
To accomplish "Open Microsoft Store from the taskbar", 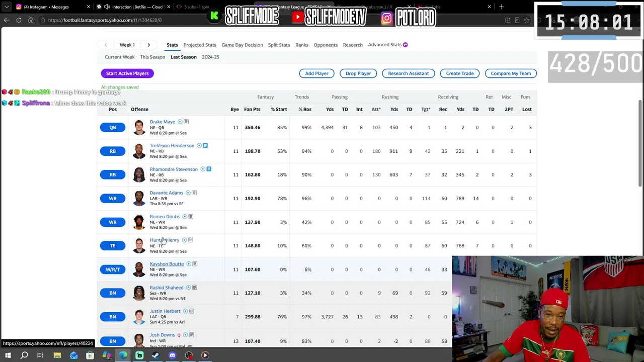I will 90,355.
